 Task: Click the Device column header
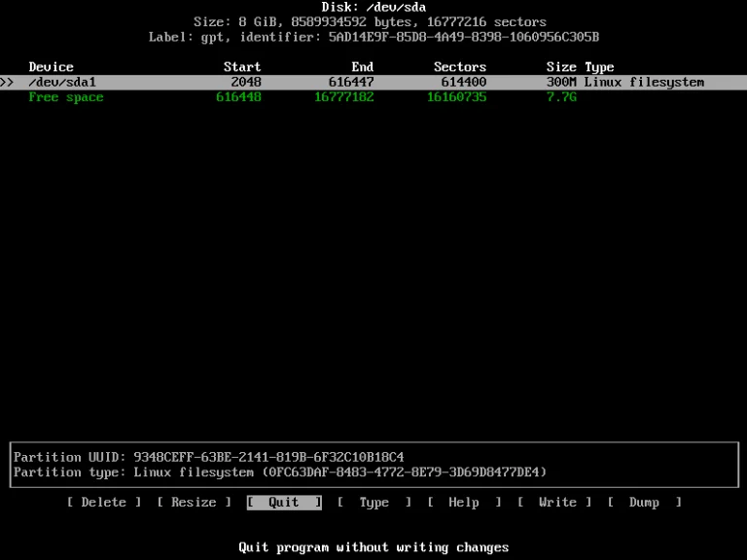[x=51, y=67]
